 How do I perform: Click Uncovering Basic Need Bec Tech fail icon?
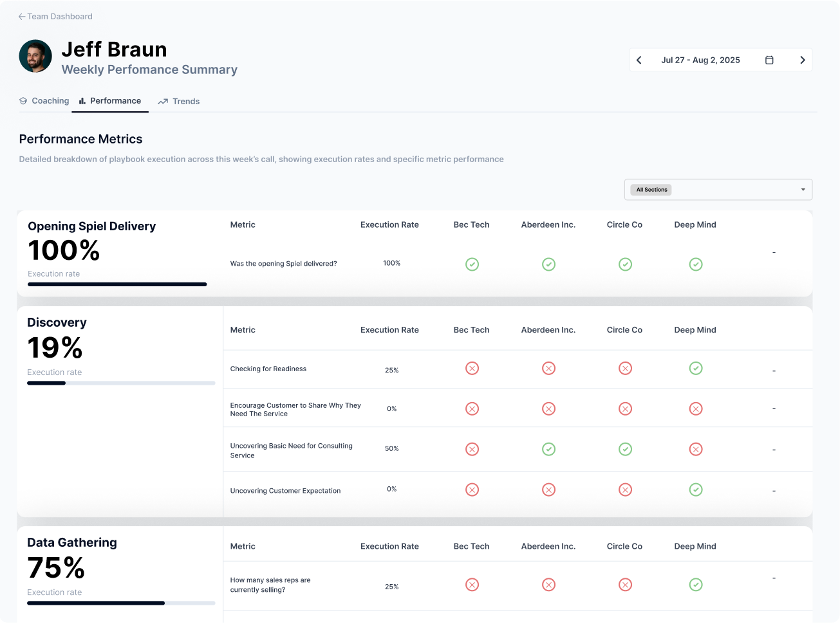pos(472,450)
